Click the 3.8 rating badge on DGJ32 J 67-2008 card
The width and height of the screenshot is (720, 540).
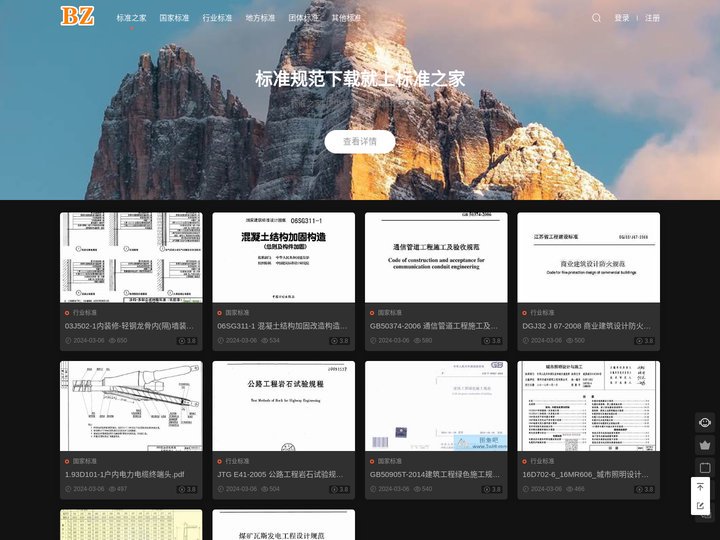pyautogui.click(x=645, y=341)
